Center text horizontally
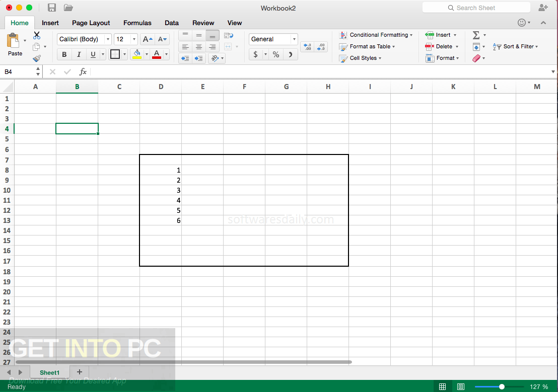Screen dimensions: 558x392 [x=198, y=47]
